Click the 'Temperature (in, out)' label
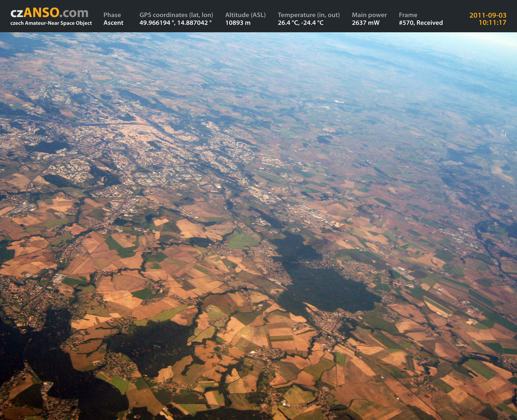The image size is (517, 420). point(309,15)
